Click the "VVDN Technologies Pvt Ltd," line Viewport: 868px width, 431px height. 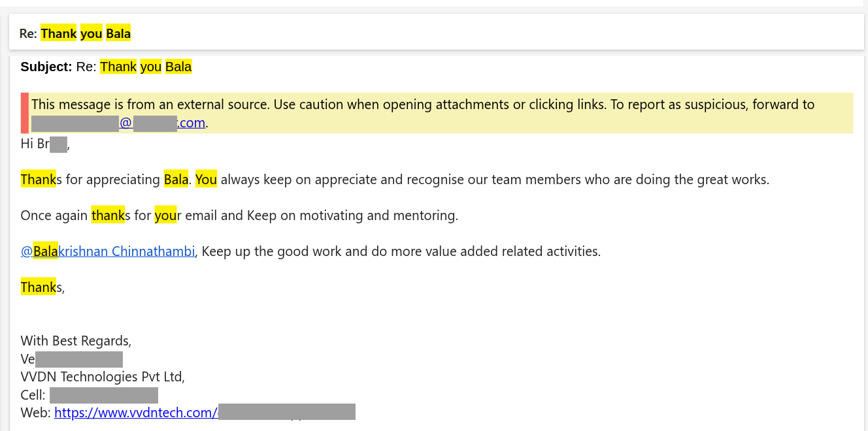click(x=103, y=377)
